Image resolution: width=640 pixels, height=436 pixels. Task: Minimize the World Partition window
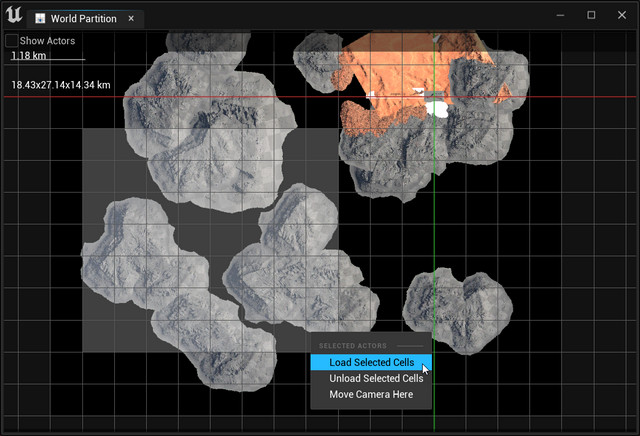(560, 15)
